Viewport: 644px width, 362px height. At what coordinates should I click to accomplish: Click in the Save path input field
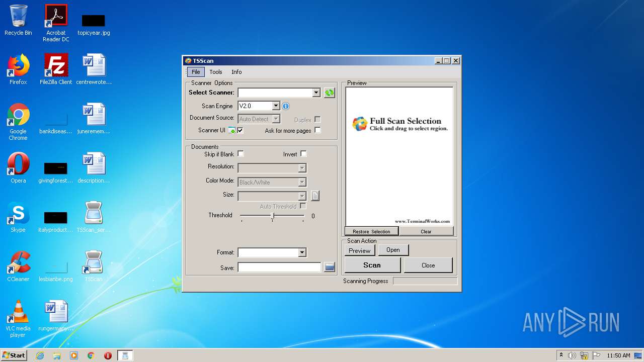tap(279, 267)
